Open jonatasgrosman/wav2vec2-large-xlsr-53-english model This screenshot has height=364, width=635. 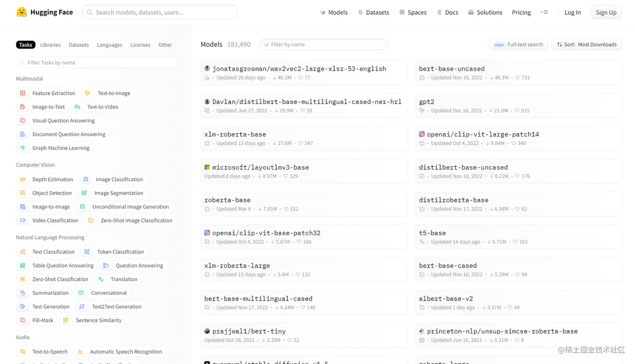pyautogui.click(x=304, y=73)
